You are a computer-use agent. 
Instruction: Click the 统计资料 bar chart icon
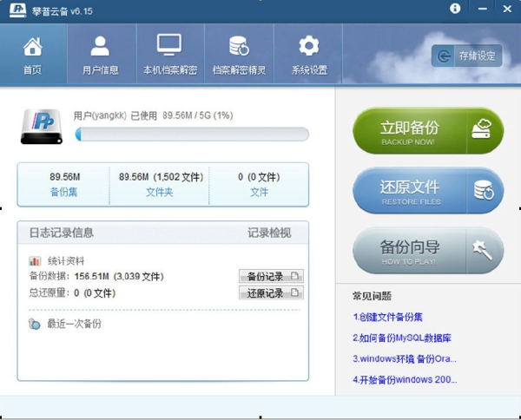point(35,260)
